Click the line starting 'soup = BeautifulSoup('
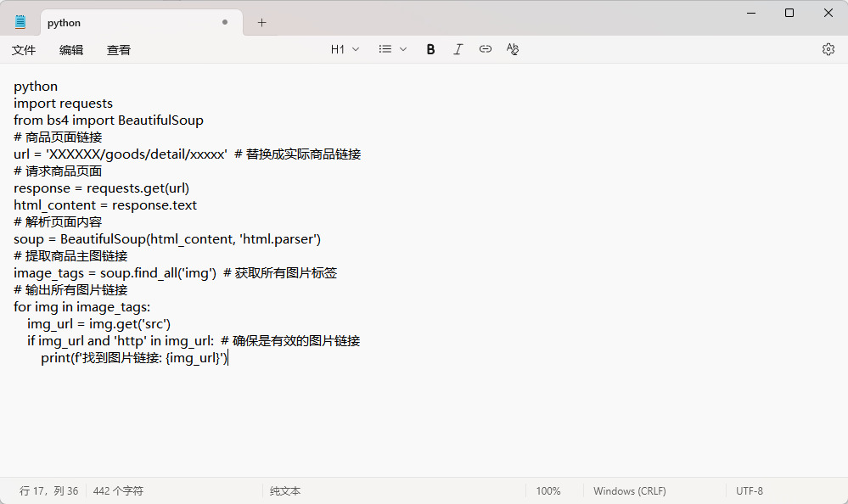 pos(167,239)
